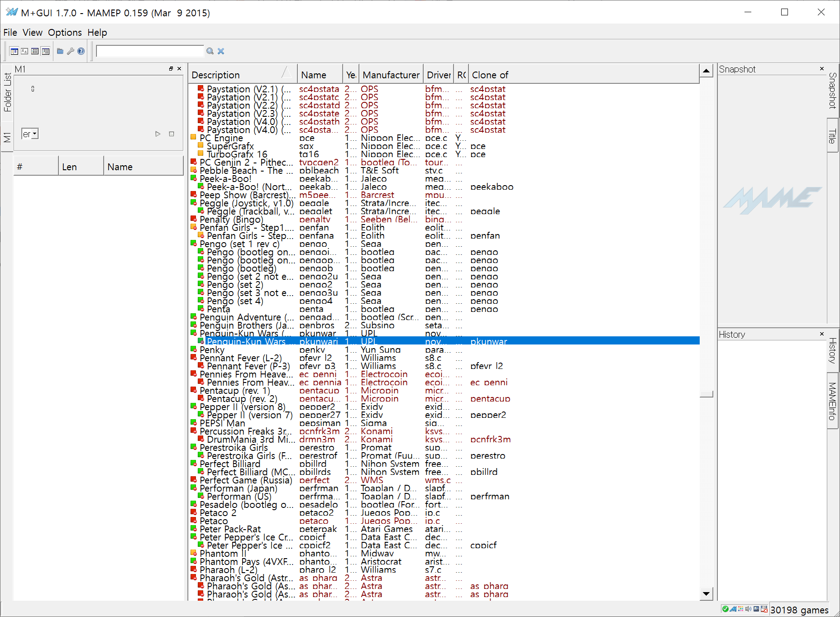Image resolution: width=840 pixels, height=617 pixels.
Task: Switch to the grouped details view icon
Action: coord(46,51)
